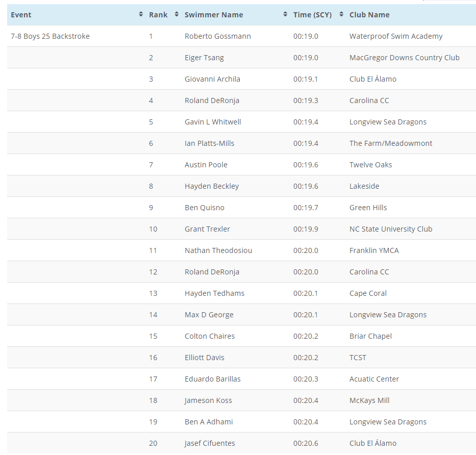Select Ben Quisno in the table

204,208
